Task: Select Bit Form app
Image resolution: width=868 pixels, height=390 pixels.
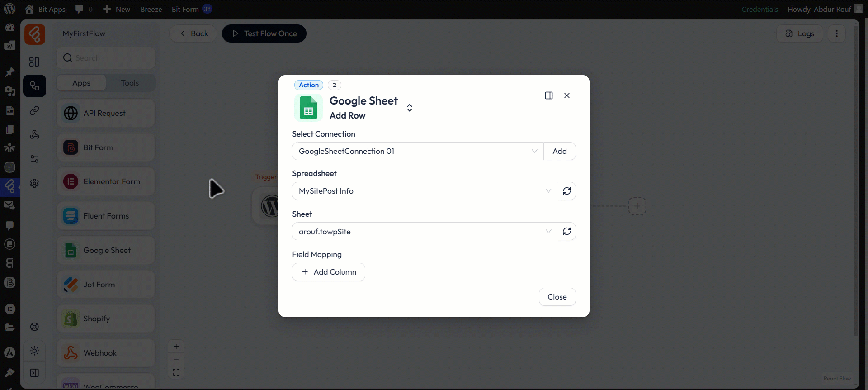Action: [106, 147]
